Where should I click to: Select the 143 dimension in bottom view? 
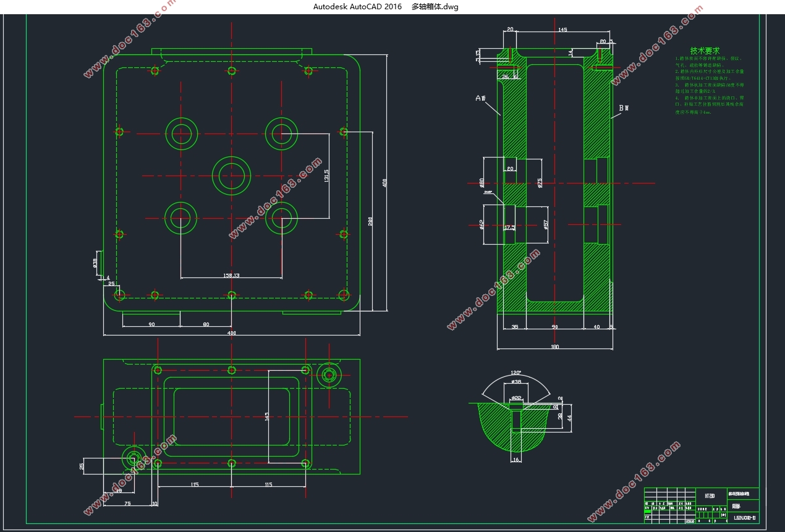[266, 416]
